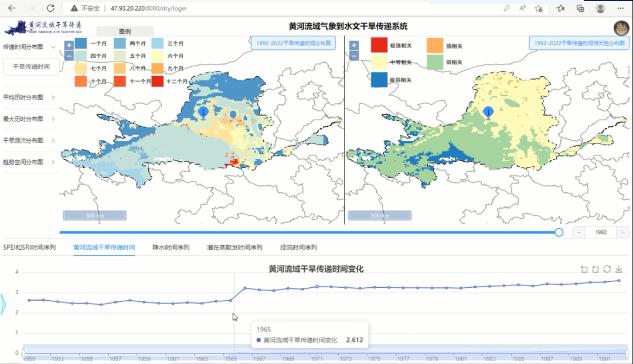633x364 pixels.
Task: Download chart as image icon
Action: 619,269
